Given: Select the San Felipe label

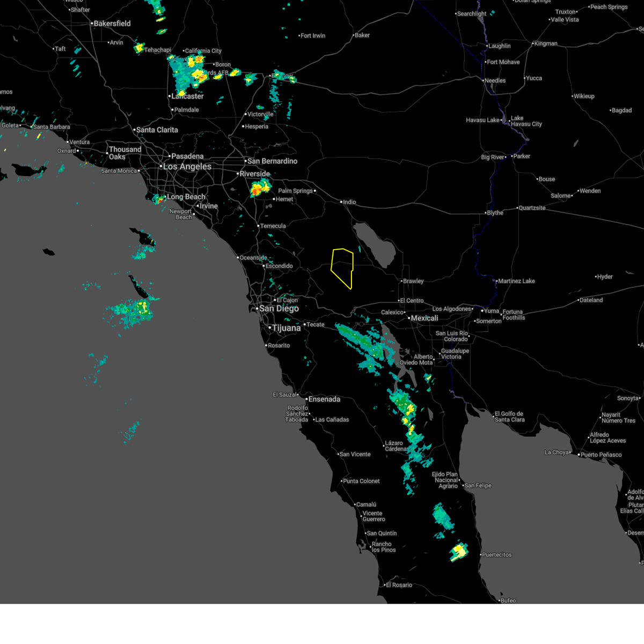Looking at the screenshot, I should (x=478, y=486).
